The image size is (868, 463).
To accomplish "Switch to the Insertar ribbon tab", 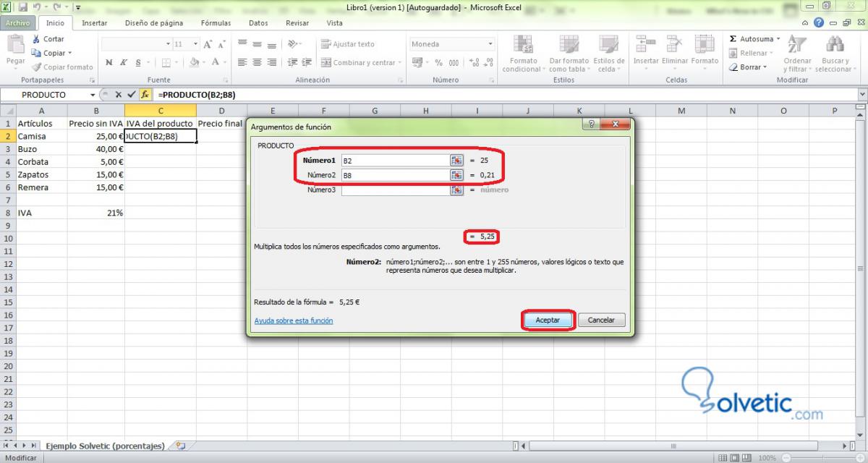I will coord(95,22).
